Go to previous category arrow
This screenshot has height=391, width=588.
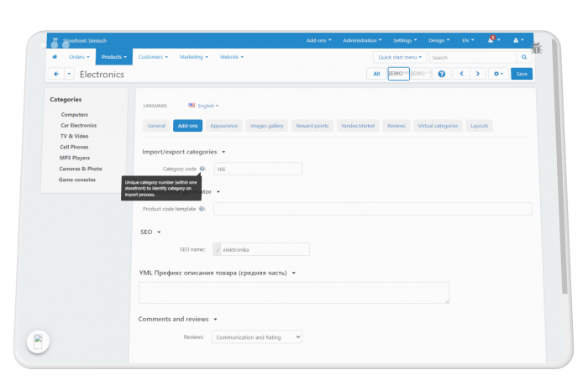(x=462, y=74)
